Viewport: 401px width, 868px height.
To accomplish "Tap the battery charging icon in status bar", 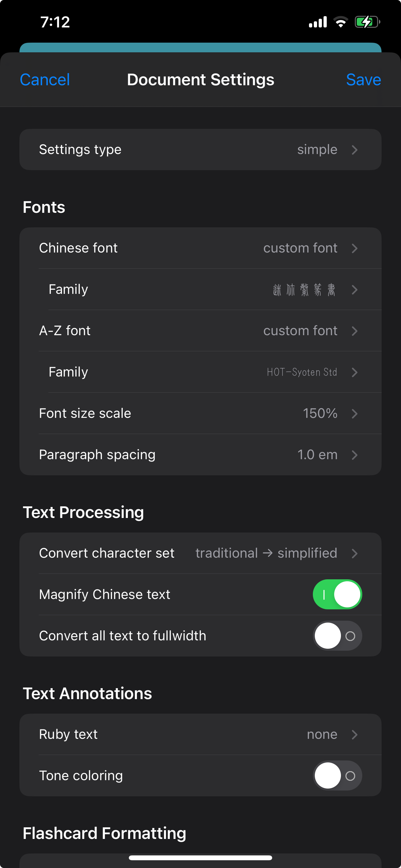I will click(x=367, y=22).
